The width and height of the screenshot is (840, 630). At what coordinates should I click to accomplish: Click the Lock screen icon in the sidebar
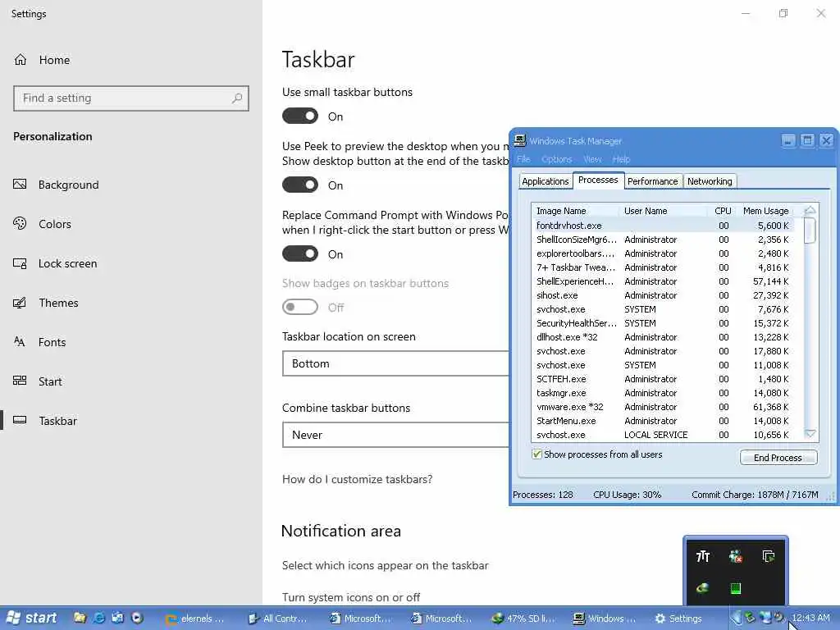tap(20, 263)
